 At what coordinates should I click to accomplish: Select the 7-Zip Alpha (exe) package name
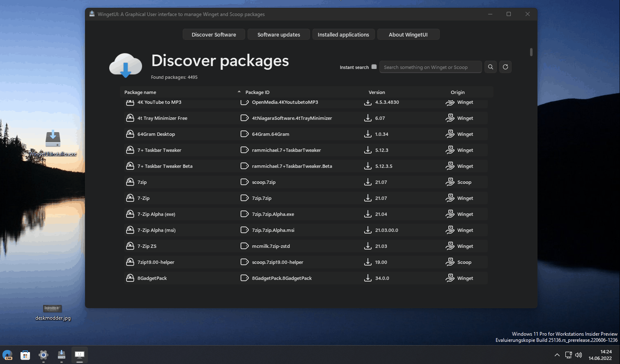(x=156, y=214)
